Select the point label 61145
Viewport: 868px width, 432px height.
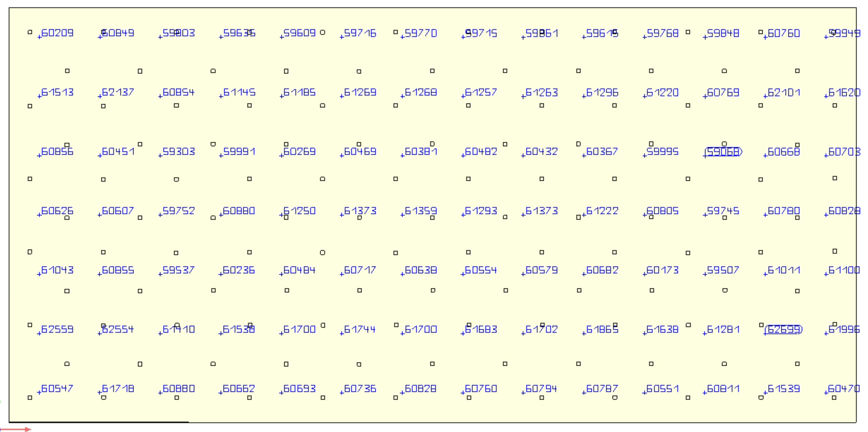(x=239, y=92)
